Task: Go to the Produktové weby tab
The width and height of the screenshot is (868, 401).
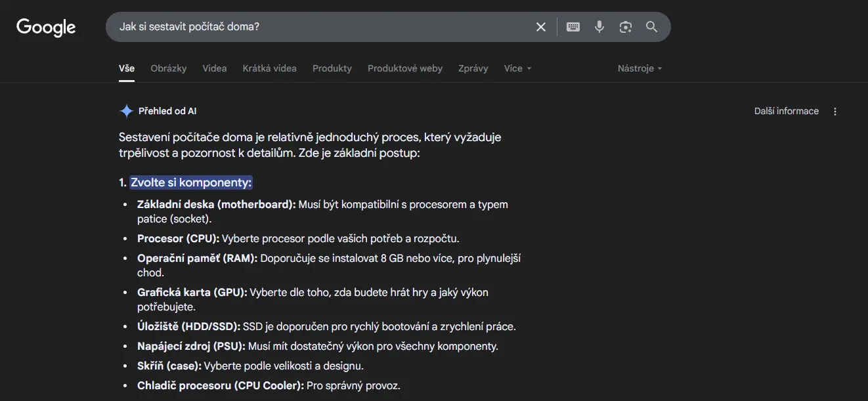Action: pos(405,68)
